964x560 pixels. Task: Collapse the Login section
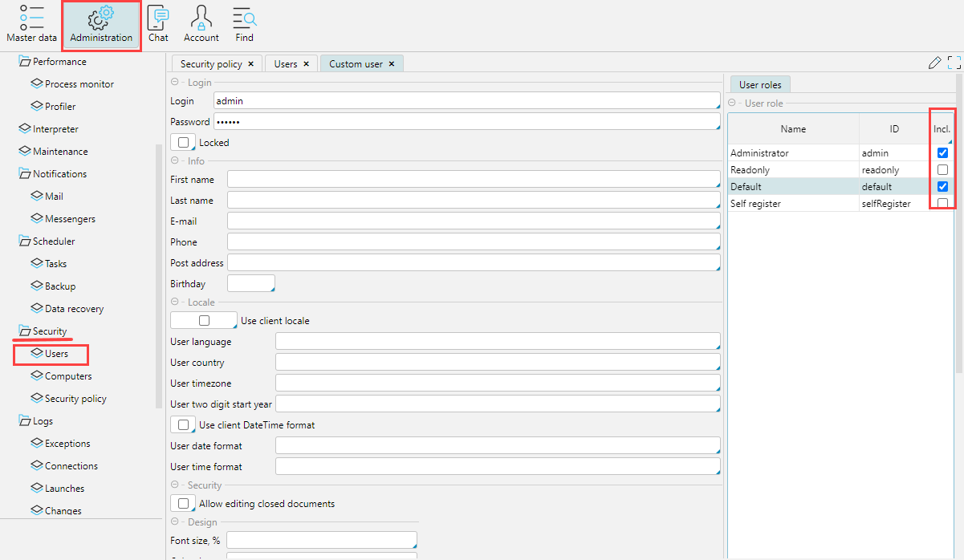click(x=175, y=83)
